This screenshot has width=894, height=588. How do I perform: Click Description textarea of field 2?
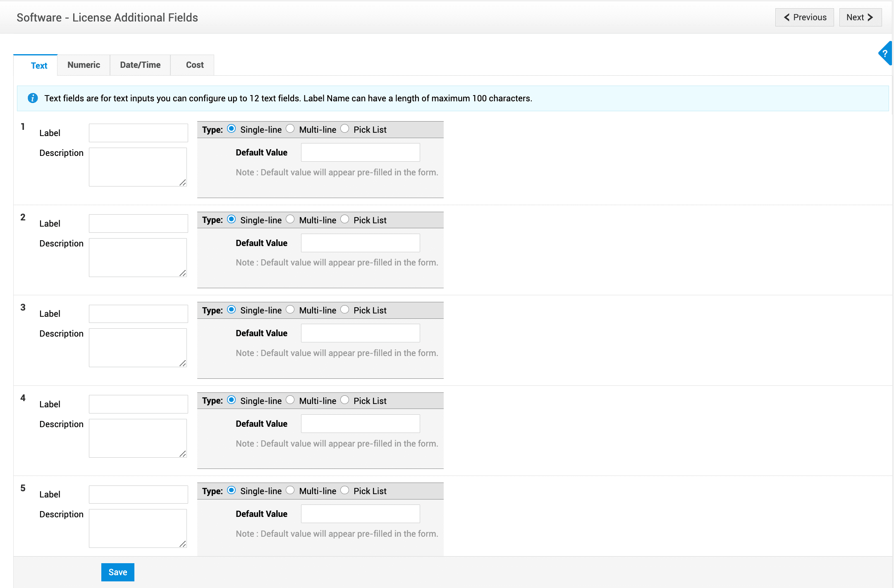tap(138, 257)
